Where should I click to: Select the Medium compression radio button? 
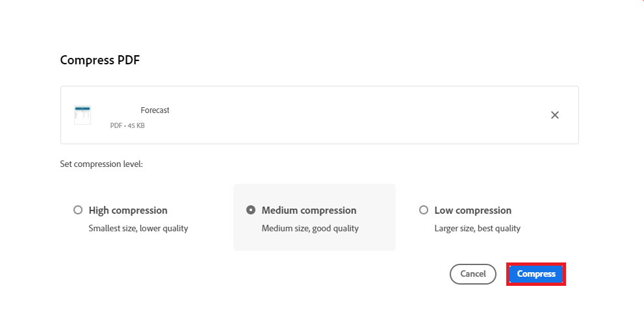click(251, 211)
